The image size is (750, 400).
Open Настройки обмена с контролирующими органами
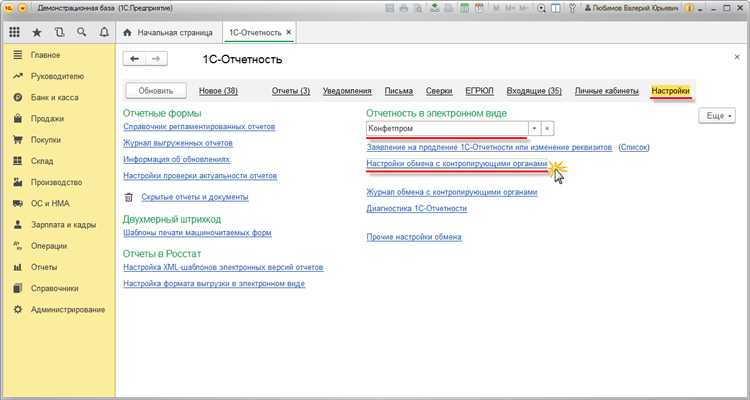[457, 164]
